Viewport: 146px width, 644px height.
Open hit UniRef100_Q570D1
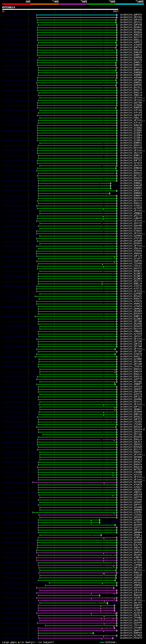131,17
